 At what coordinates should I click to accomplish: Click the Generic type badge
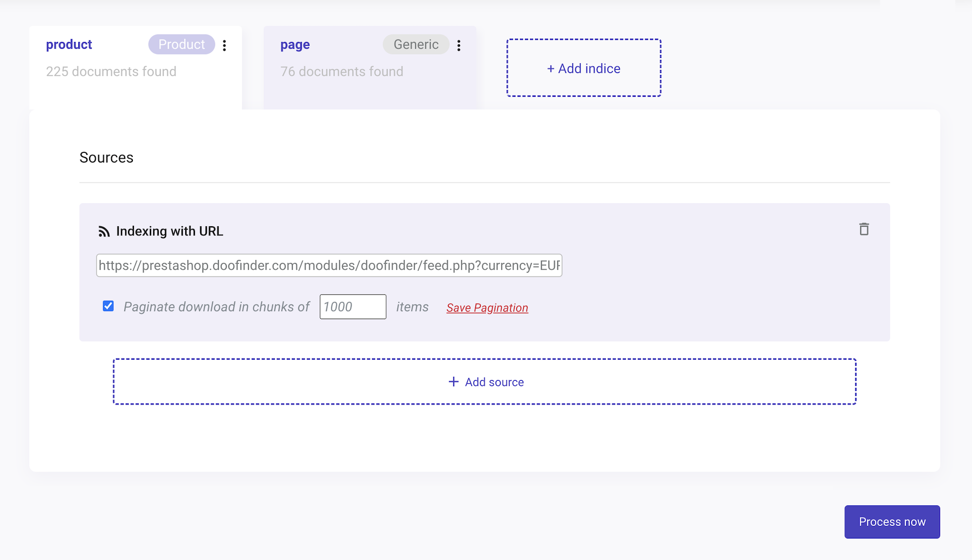(x=416, y=44)
